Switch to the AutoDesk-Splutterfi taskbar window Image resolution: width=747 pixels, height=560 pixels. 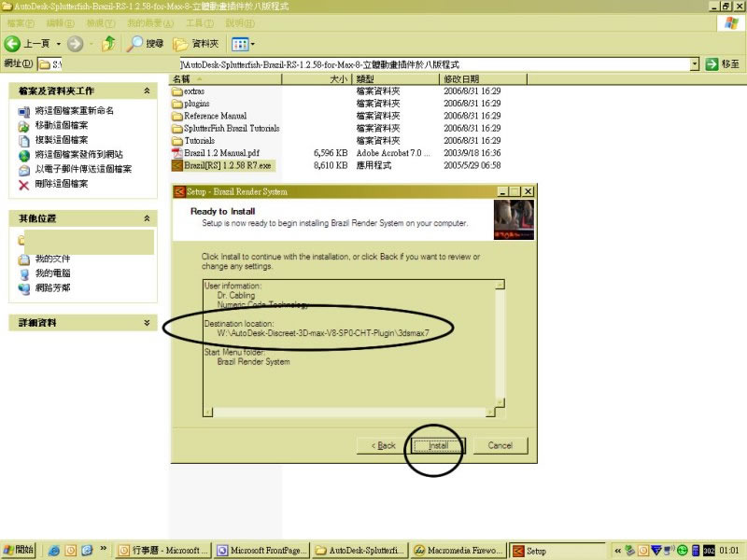pos(360,551)
